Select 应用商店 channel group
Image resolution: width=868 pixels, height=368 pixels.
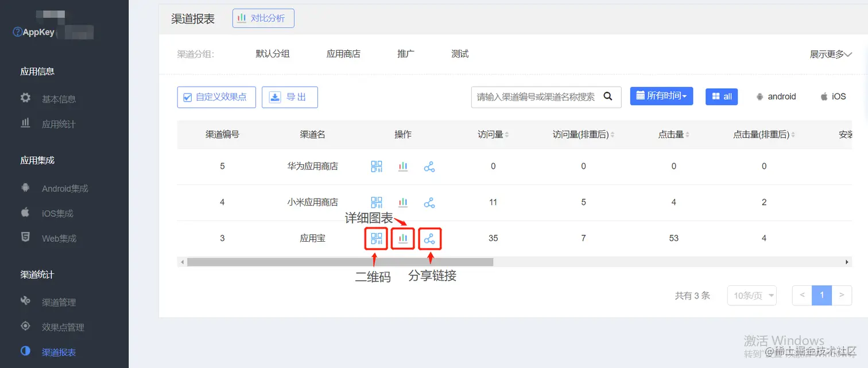coord(343,54)
